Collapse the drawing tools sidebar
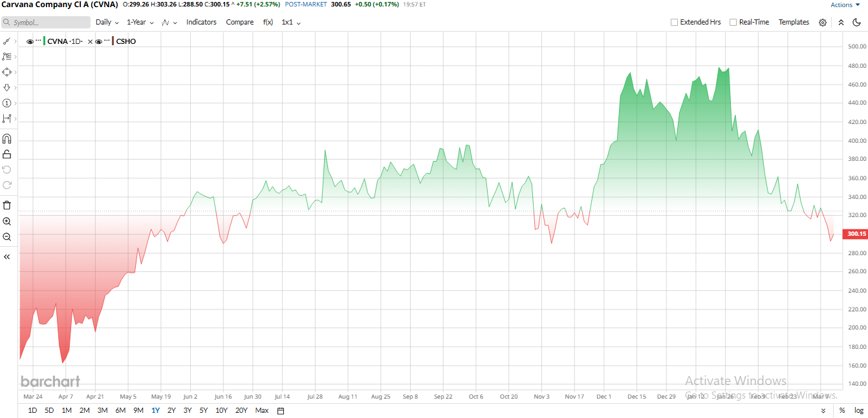 point(7,256)
